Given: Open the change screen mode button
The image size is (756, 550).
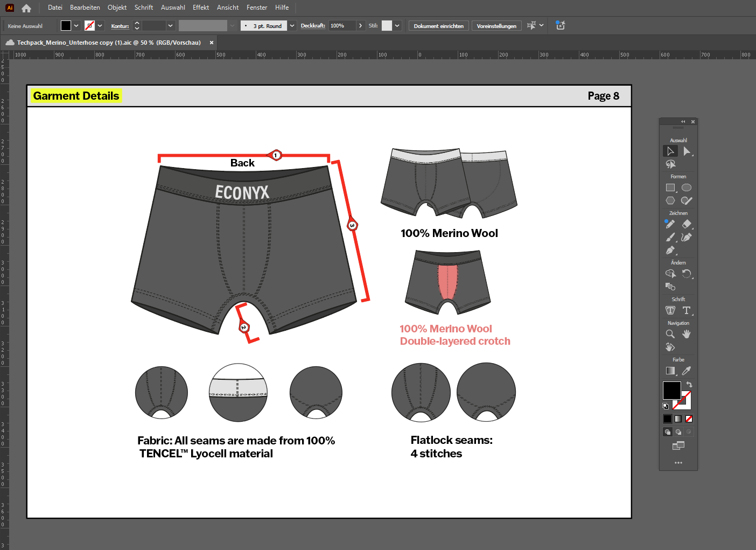Looking at the screenshot, I should (x=678, y=445).
